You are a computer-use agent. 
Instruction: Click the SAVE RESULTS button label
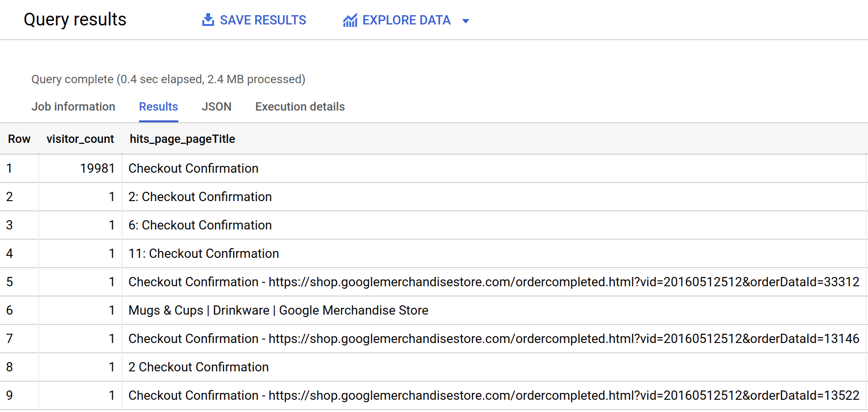click(263, 20)
